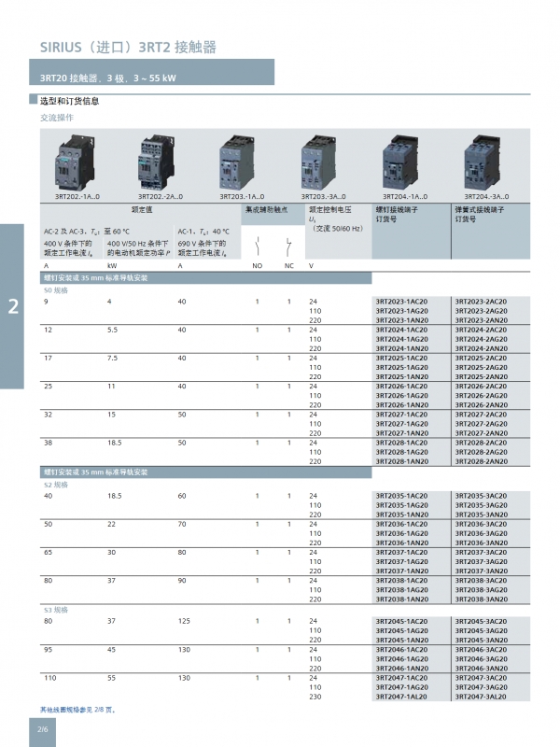Click the NO contact symbol

(258, 247)
